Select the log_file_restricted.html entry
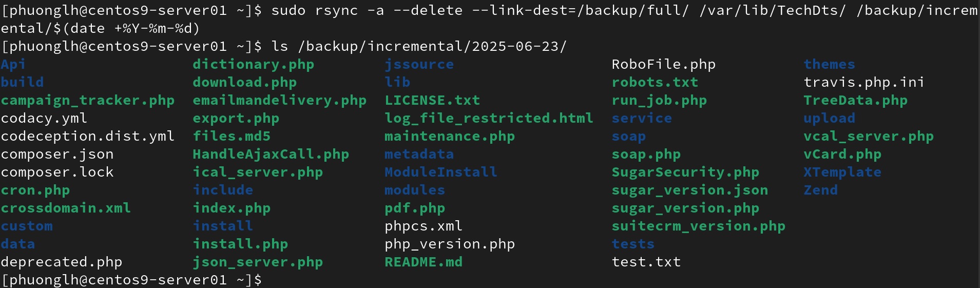The image size is (980, 288). click(x=489, y=119)
